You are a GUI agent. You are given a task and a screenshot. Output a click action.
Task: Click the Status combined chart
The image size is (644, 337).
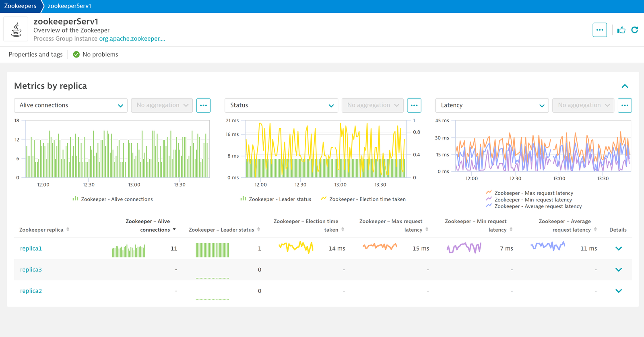[326, 149]
